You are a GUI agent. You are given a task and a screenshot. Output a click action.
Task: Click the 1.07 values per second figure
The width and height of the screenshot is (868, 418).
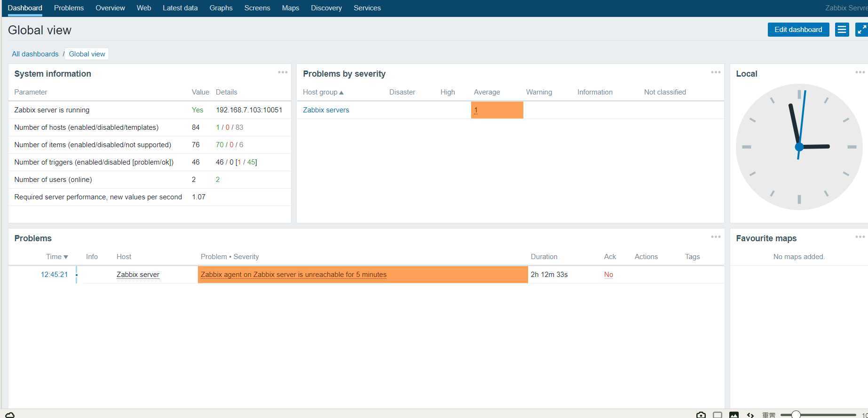click(198, 197)
